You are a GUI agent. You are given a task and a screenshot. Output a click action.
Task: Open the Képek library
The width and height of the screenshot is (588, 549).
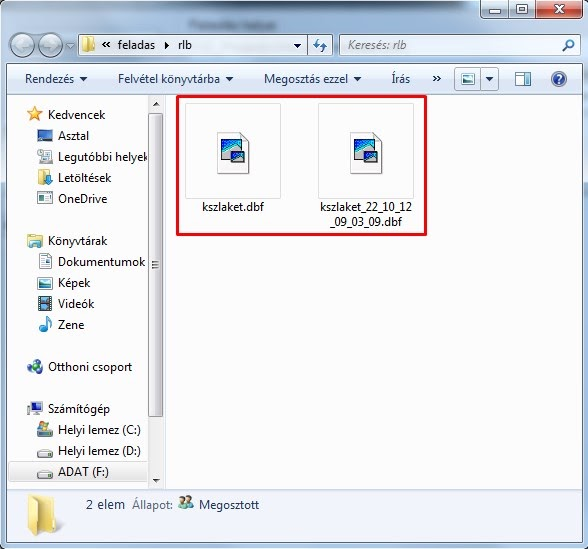click(x=74, y=283)
